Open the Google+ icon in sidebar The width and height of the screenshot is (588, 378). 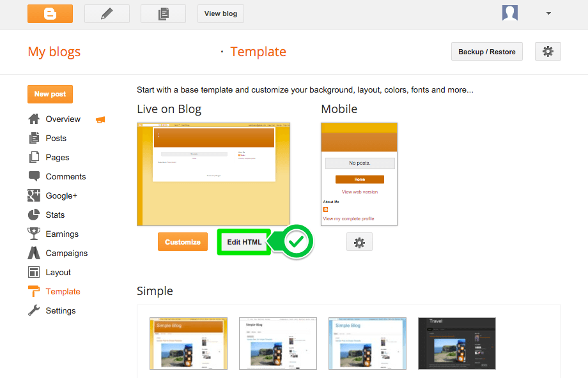pyautogui.click(x=33, y=195)
